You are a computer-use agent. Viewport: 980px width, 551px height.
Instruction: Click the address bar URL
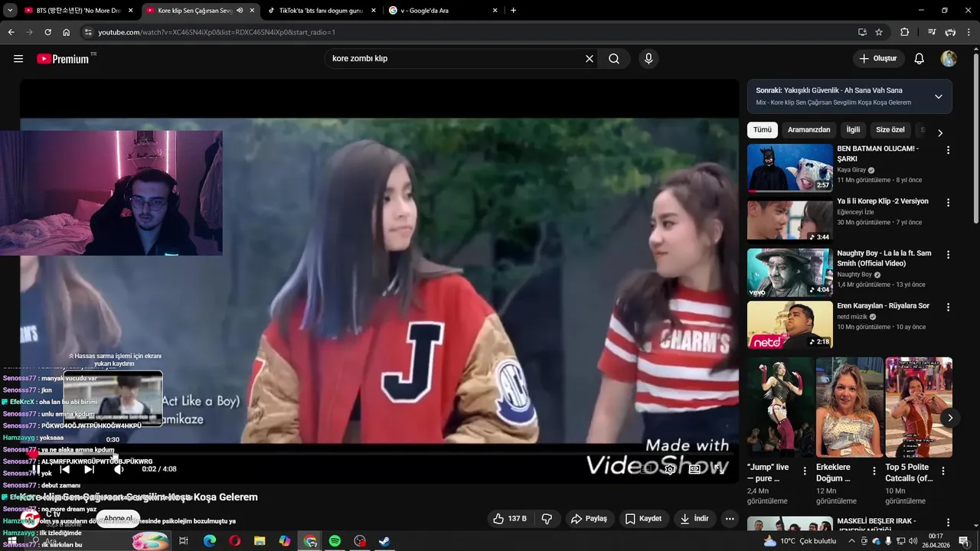point(217,32)
